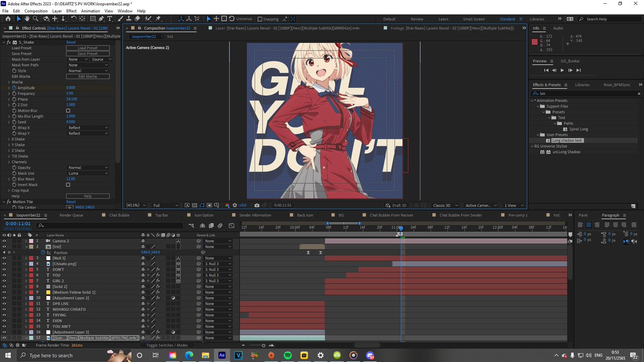This screenshot has height=362, width=644.
Task: Click the Take Snapshot camera icon
Action: (257, 205)
